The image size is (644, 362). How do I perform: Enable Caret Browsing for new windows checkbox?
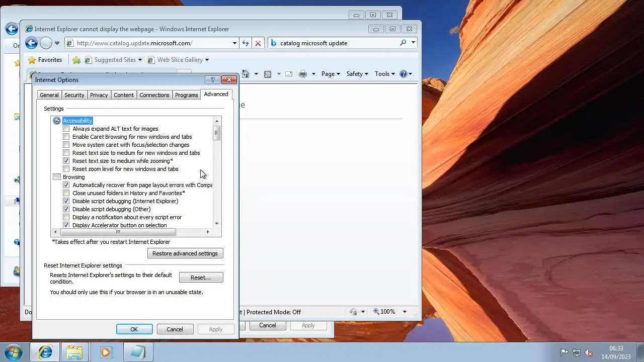[66, 137]
